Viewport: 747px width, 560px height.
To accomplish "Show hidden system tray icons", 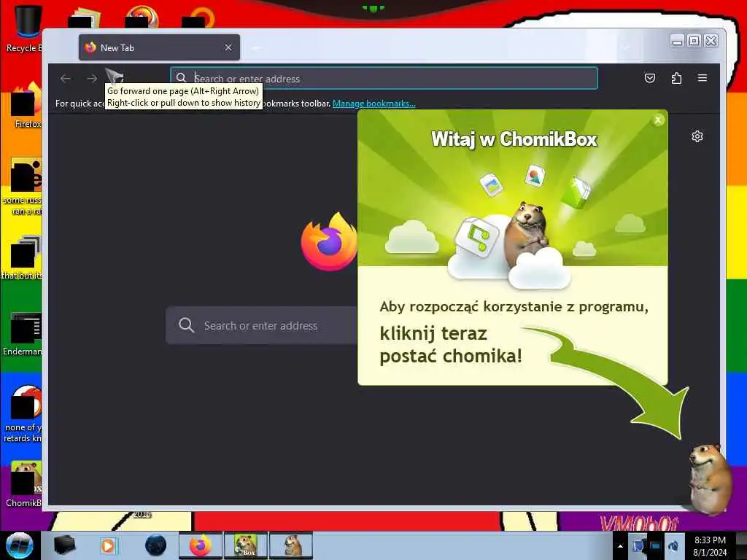I will 620,546.
